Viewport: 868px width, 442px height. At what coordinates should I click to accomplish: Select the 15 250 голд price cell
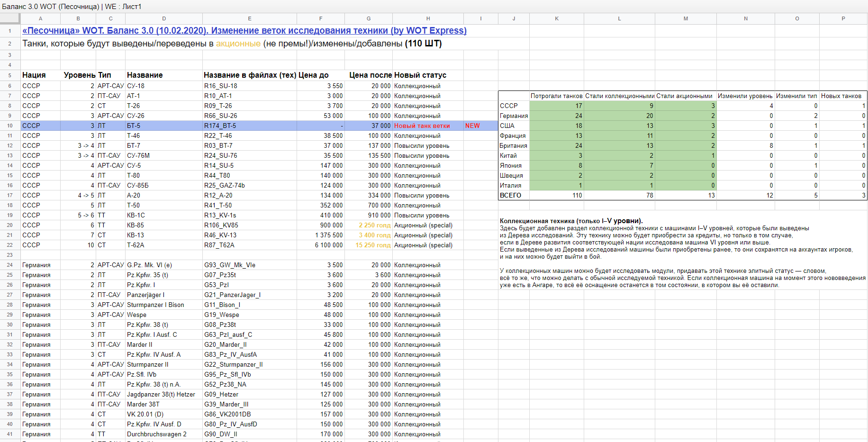click(x=369, y=245)
